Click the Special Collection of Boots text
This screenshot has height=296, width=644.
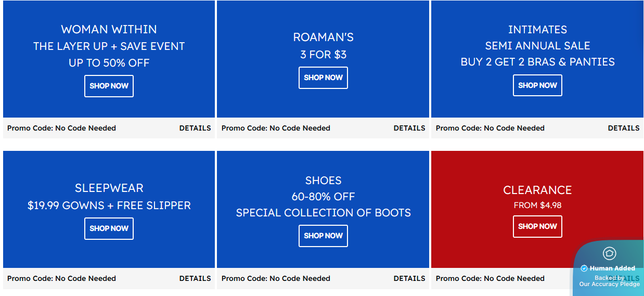click(323, 213)
